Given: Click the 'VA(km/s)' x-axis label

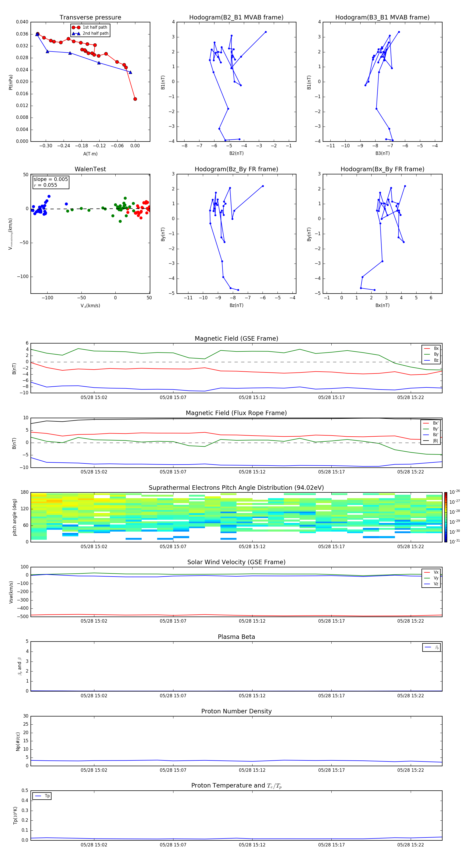Looking at the screenshot, I should [90, 306].
